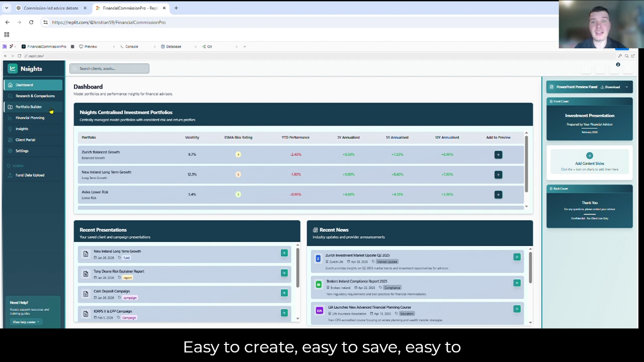The image size is (644, 362).
Task: Reload the browser page
Action: pyautogui.click(x=31, y=22)
